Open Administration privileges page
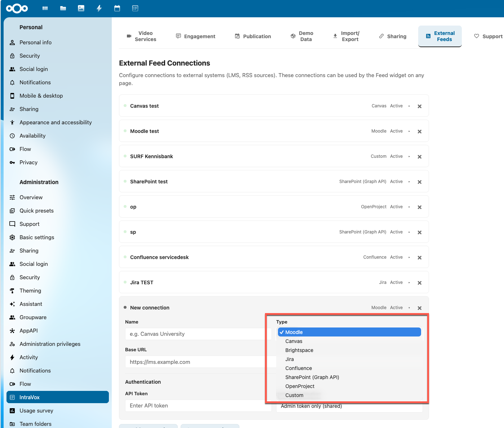 [x=58, y=344]
